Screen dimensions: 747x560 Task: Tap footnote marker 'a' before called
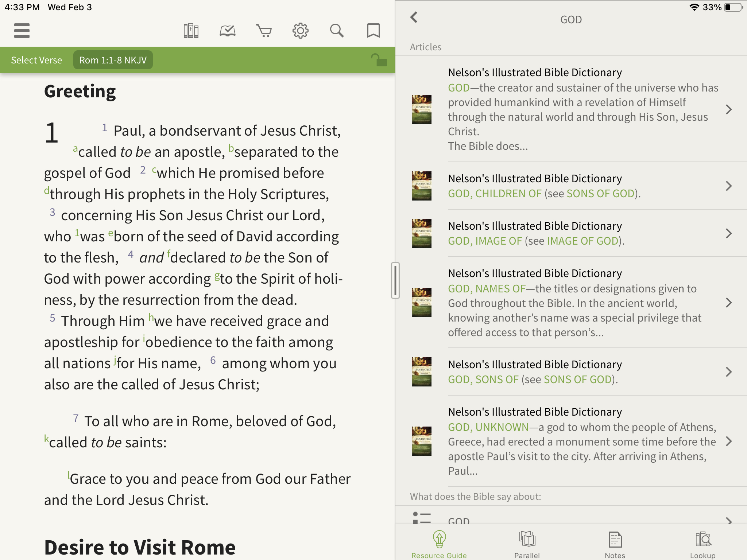pos(75,149)
